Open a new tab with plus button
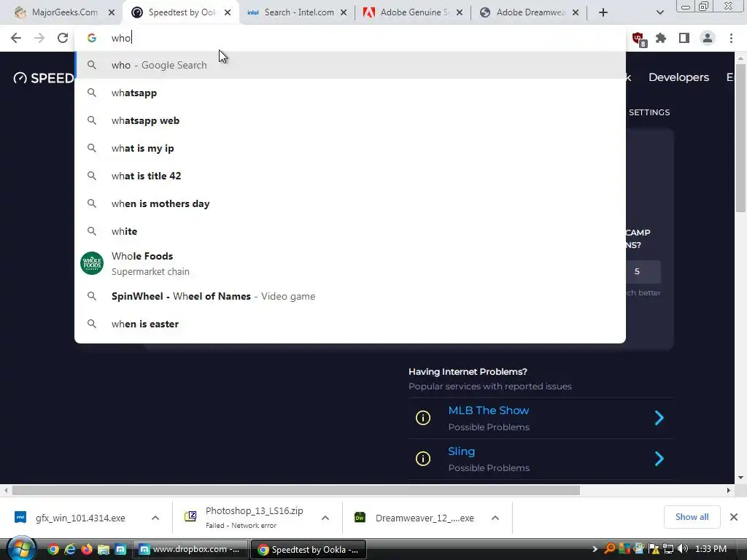This screenshot has height=560, width=747. 603,12
